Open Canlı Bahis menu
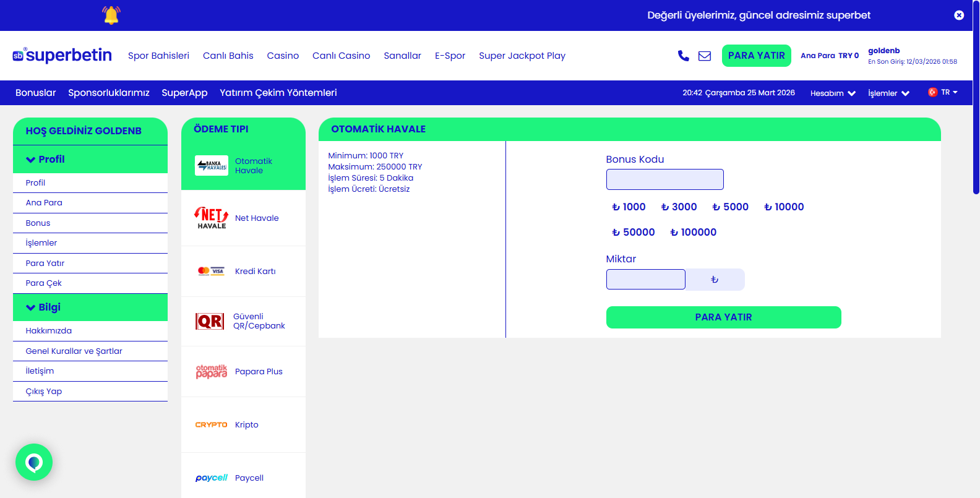The width and height of the screenshot is (980, 498). (x=228, y=56)
